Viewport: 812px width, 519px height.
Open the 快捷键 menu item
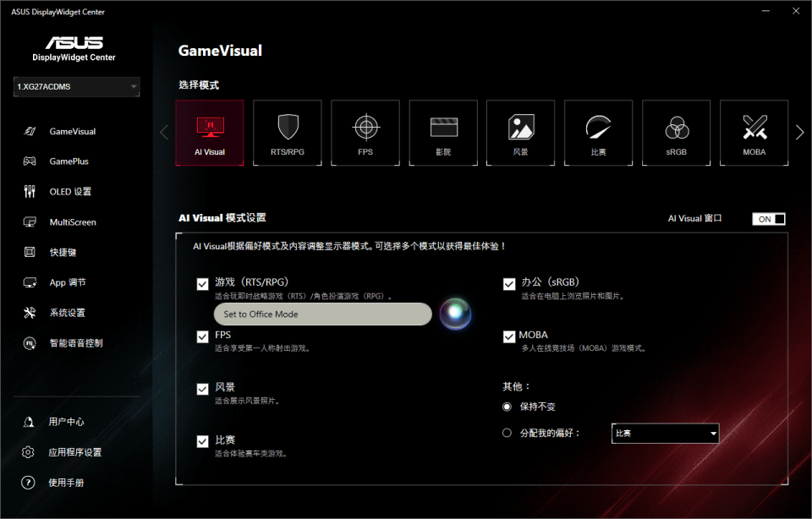tap(63, 252)
